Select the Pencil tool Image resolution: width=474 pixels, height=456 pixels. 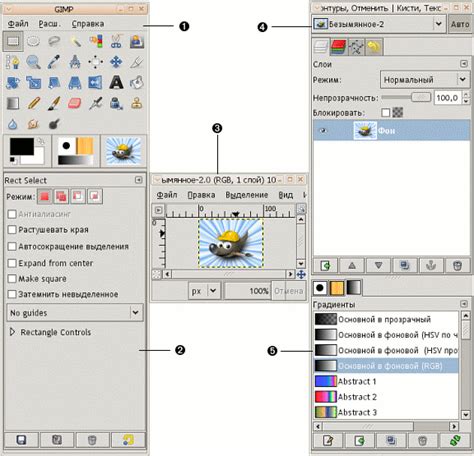coord(33,103)
